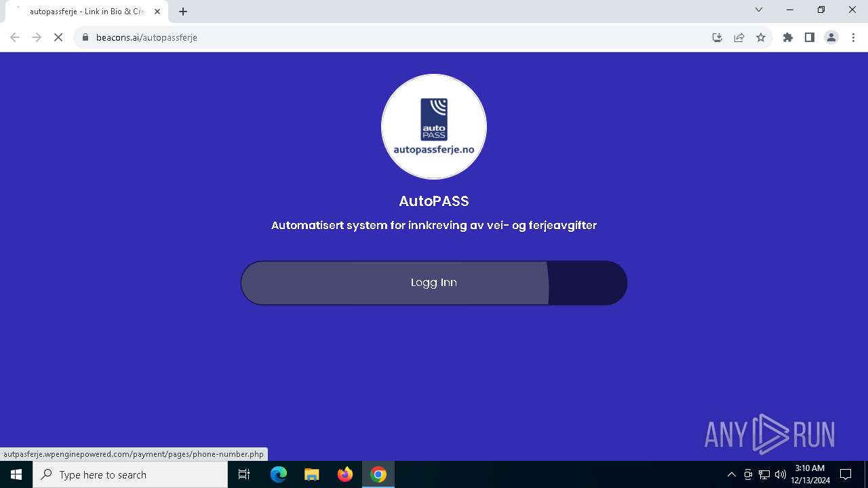Restore down the Chrome window
The width and height of the screenshot is (868, 488).
pos(821,10)
